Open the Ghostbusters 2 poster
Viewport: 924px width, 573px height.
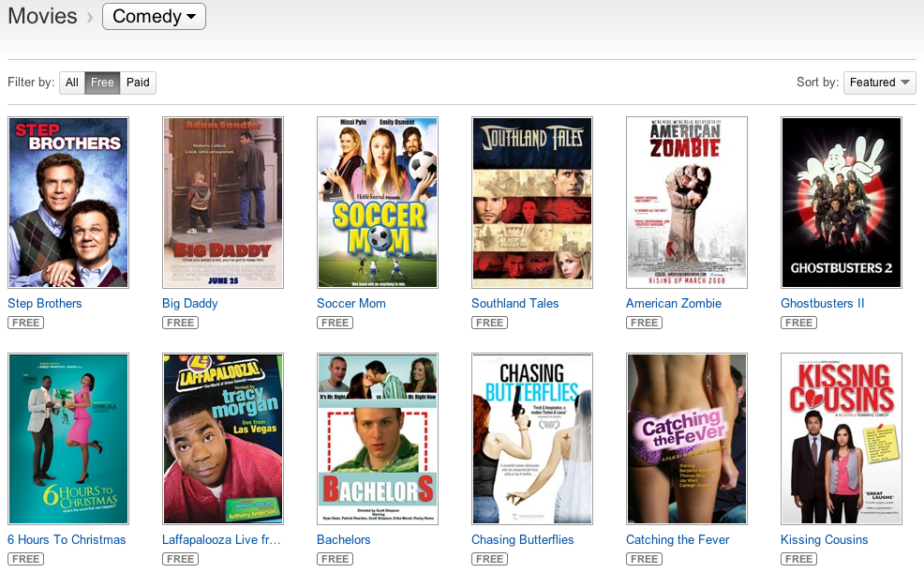pyautogui.click(x=842, y=203)
